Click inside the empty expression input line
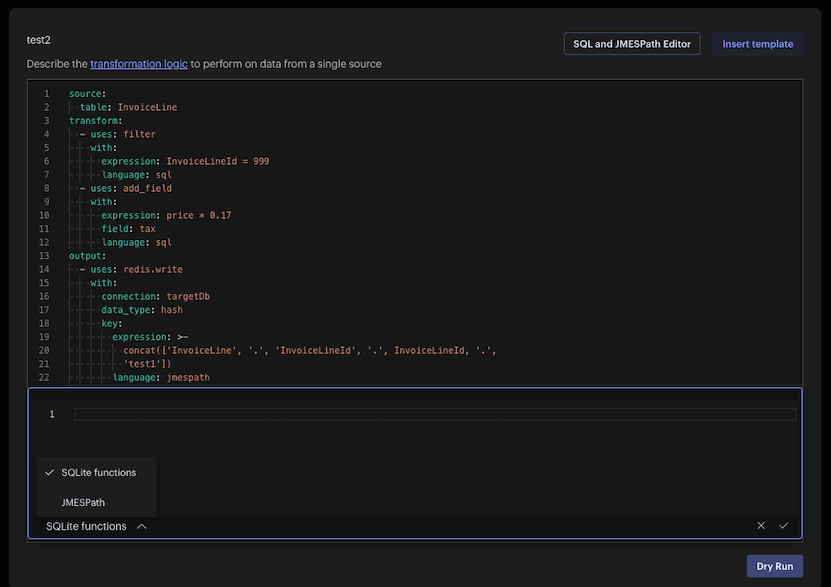 click(435, 414)
